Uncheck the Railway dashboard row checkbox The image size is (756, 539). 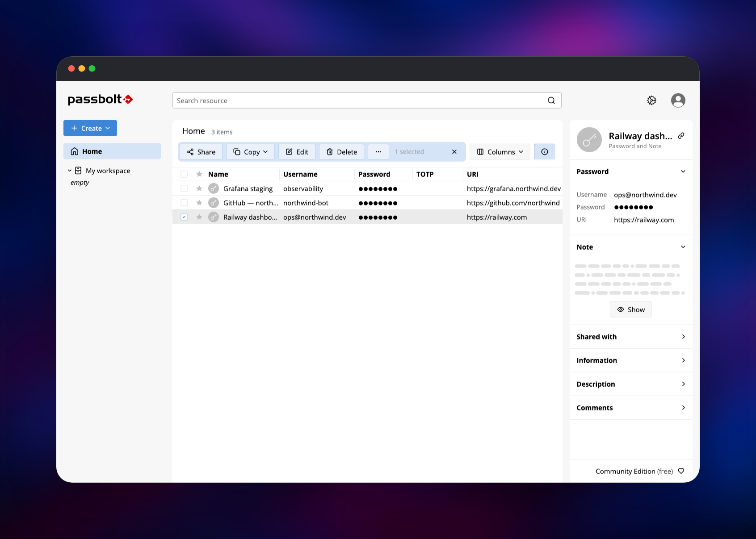coord(184,217)
